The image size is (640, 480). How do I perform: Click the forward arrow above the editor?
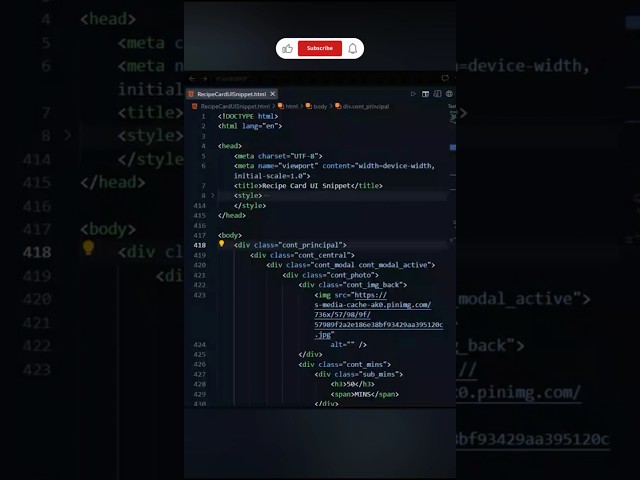coord(204,78)
